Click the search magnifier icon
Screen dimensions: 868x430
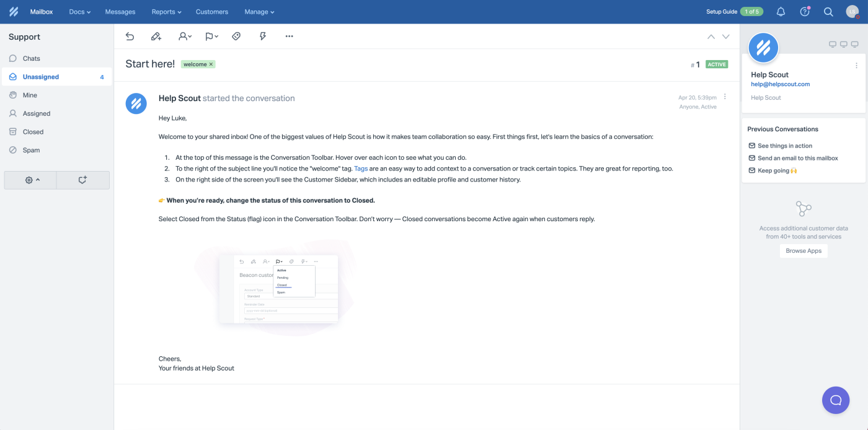click(x=828, y=12)
